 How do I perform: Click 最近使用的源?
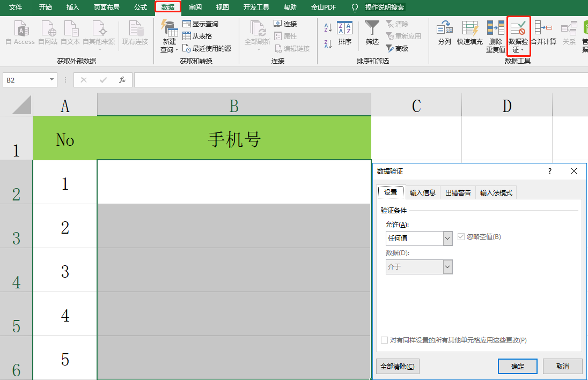pos(207,48)
